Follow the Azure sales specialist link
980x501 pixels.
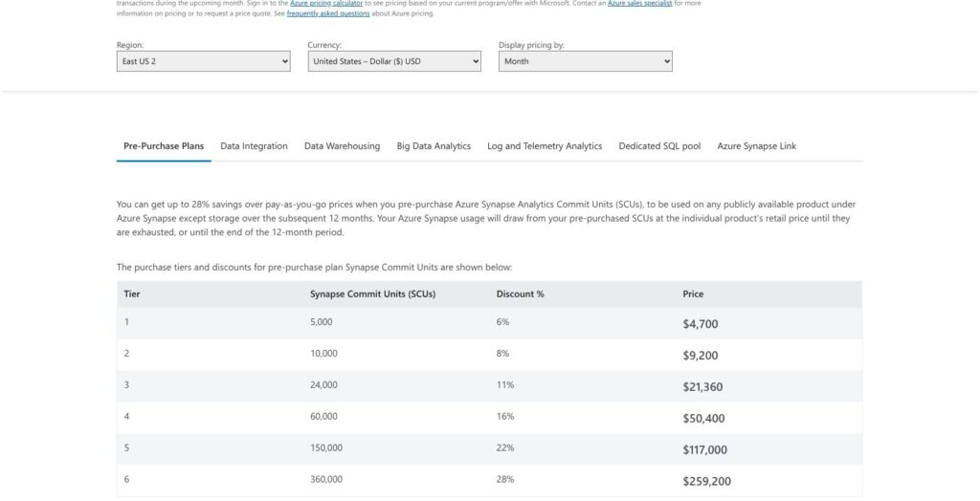pos(640,3)
